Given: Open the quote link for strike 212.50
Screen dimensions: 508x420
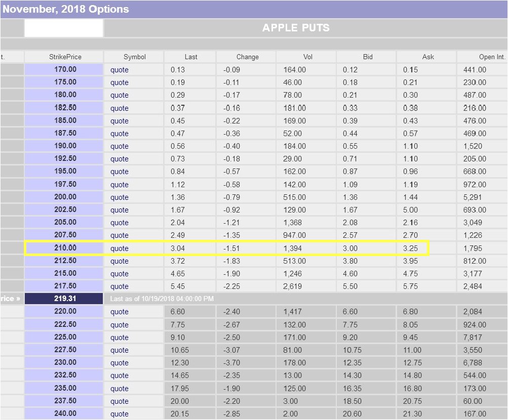Looking at the screenshot, I should tap(119, 261).
